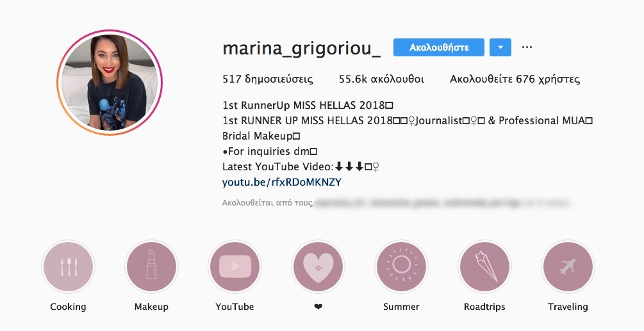Open the Cooking highlight fork-and-knife icon
The image size is (644, 331).
68,266
